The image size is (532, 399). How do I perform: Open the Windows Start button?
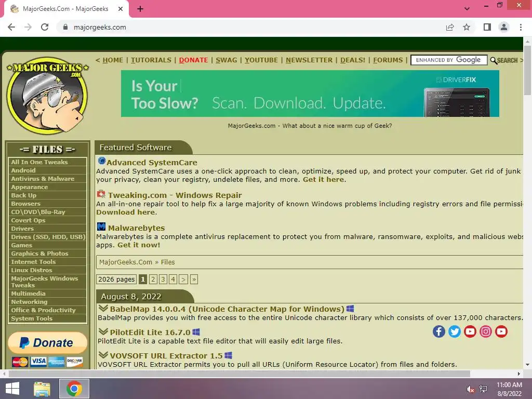coord(12,389)
